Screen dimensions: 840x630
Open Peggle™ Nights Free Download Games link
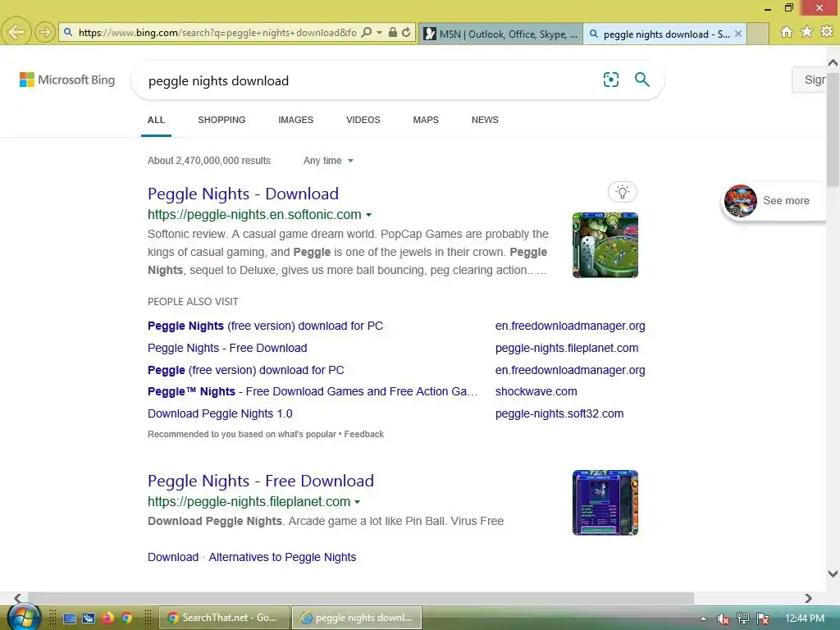point(313,391)
